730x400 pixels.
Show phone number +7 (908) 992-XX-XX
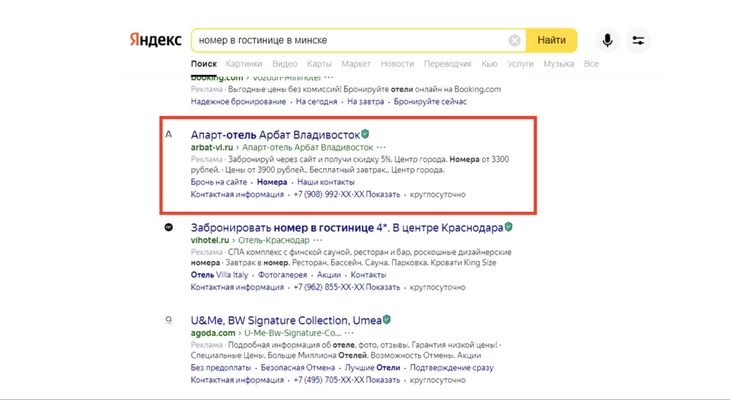click(347, 195)
